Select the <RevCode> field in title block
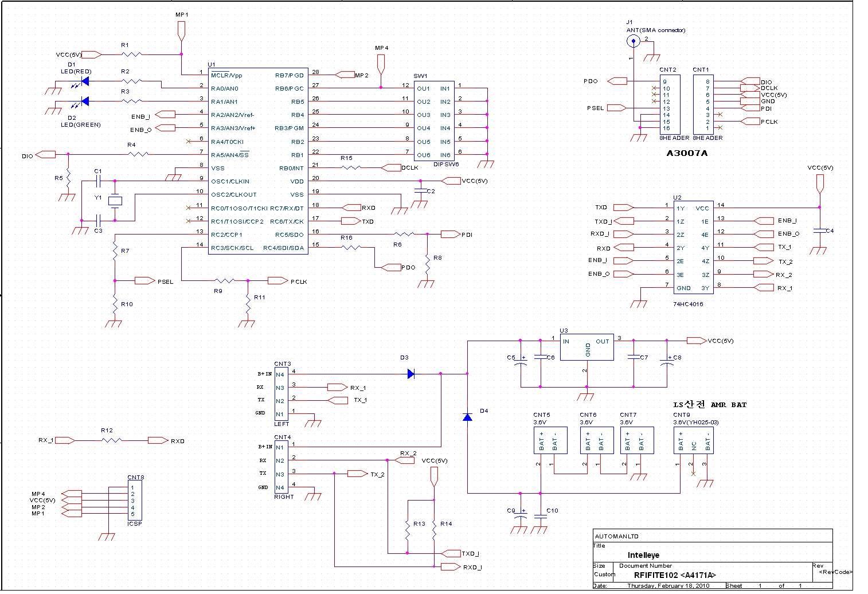The width and height of the screenshot is (868, 594). [836, 572]
